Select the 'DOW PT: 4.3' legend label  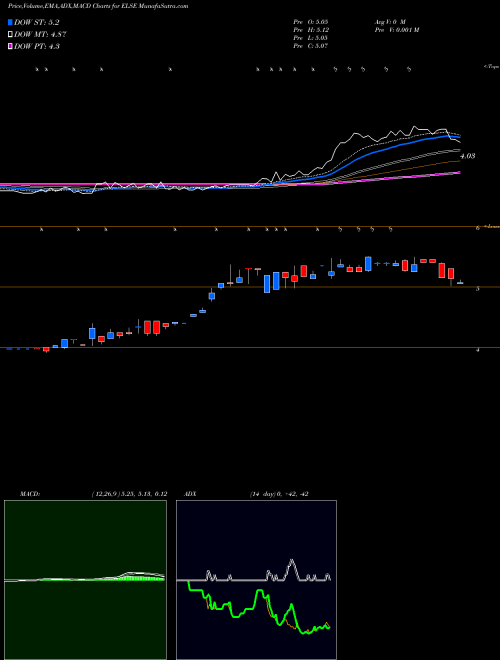(x=37, y=46)
